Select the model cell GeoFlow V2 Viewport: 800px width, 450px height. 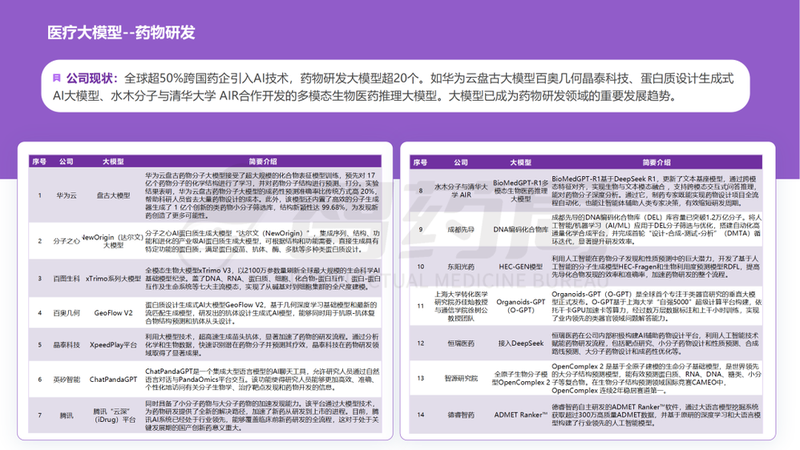[113, 313]
